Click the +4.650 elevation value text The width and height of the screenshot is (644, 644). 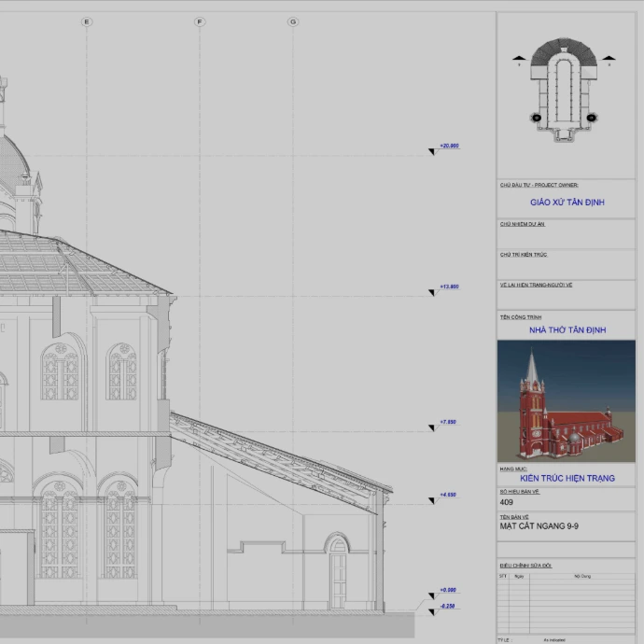(x=448, y=495)
